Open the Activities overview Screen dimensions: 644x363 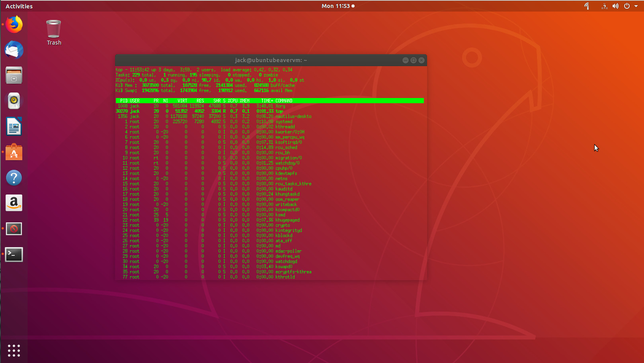coord(19,6)
